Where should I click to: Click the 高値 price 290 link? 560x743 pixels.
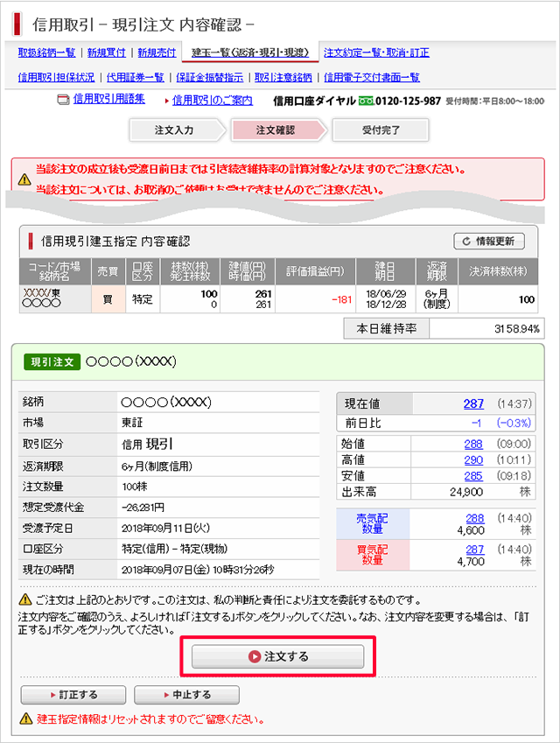(x=473, y=459)
